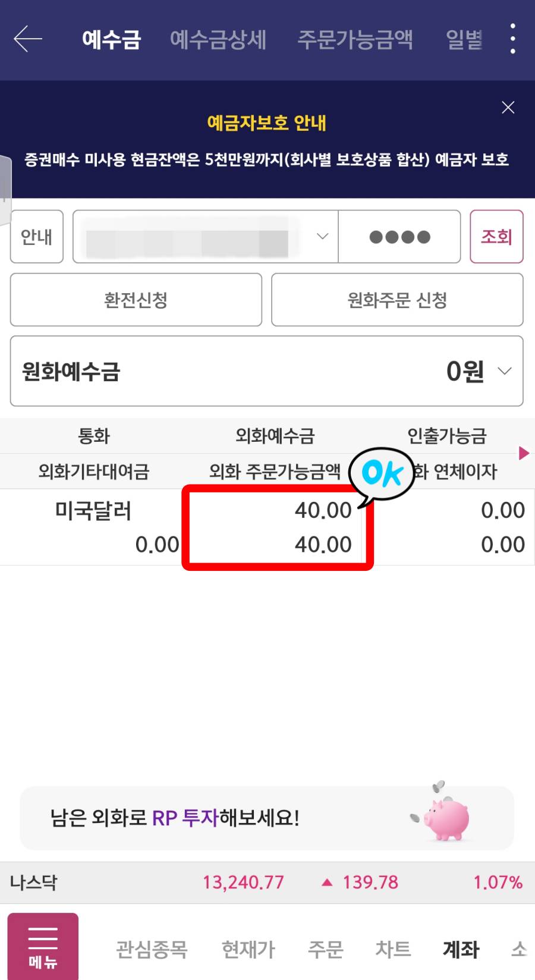Select the 환전신청 button

click(x=136, y=300)
